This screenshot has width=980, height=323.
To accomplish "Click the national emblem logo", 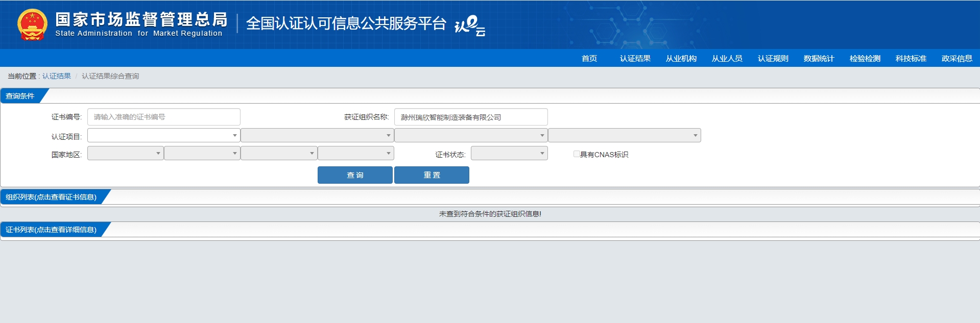I will pyautogui.click(x=32, y=24).
